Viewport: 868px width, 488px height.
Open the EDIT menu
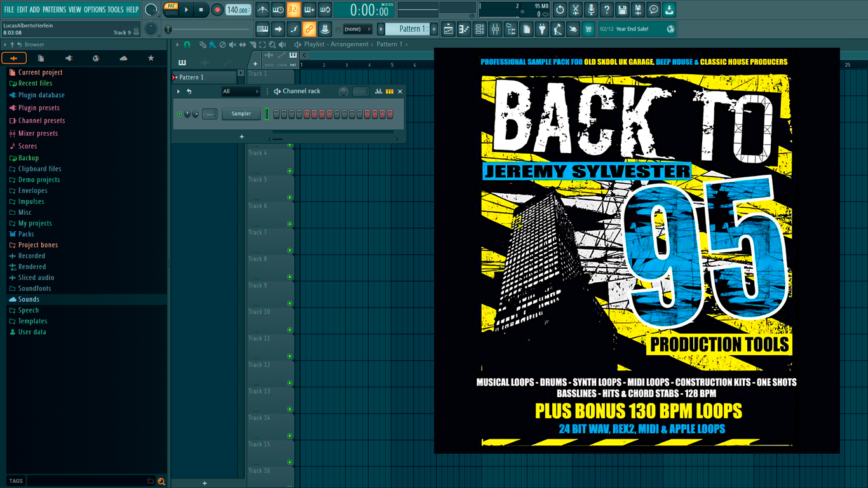22,10
